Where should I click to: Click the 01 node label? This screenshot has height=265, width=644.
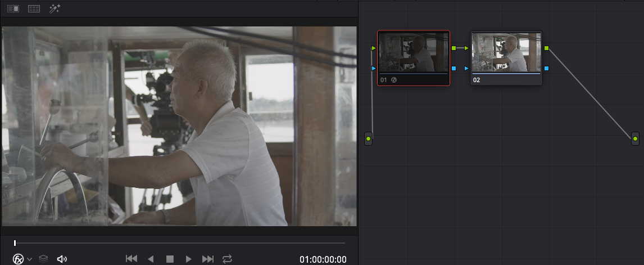[384, 80]
